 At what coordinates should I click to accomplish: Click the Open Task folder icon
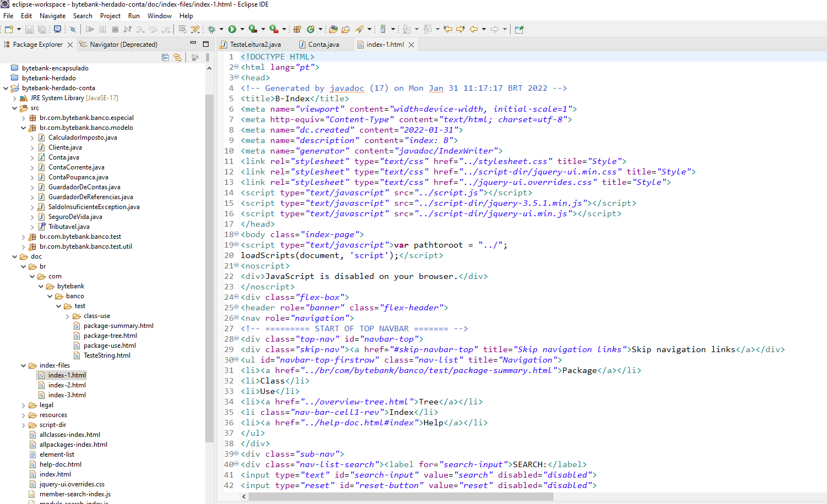[x=346, y=29]
